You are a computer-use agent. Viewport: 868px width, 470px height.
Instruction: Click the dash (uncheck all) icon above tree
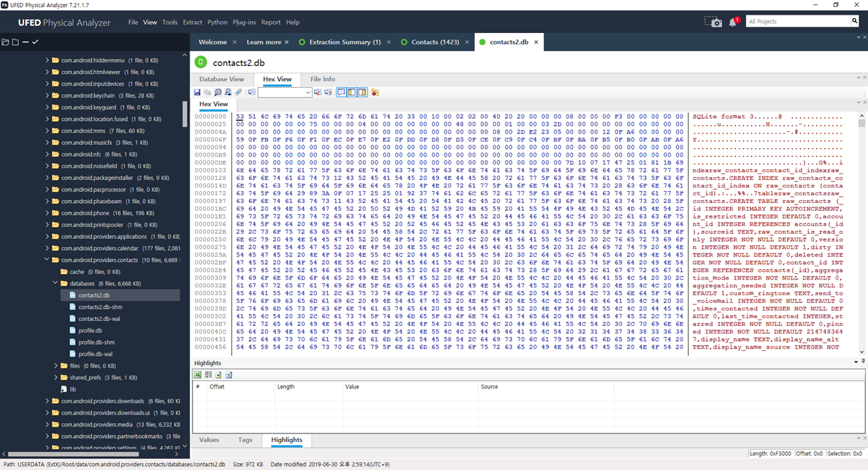pyautogui.click(x=25, y=42)
